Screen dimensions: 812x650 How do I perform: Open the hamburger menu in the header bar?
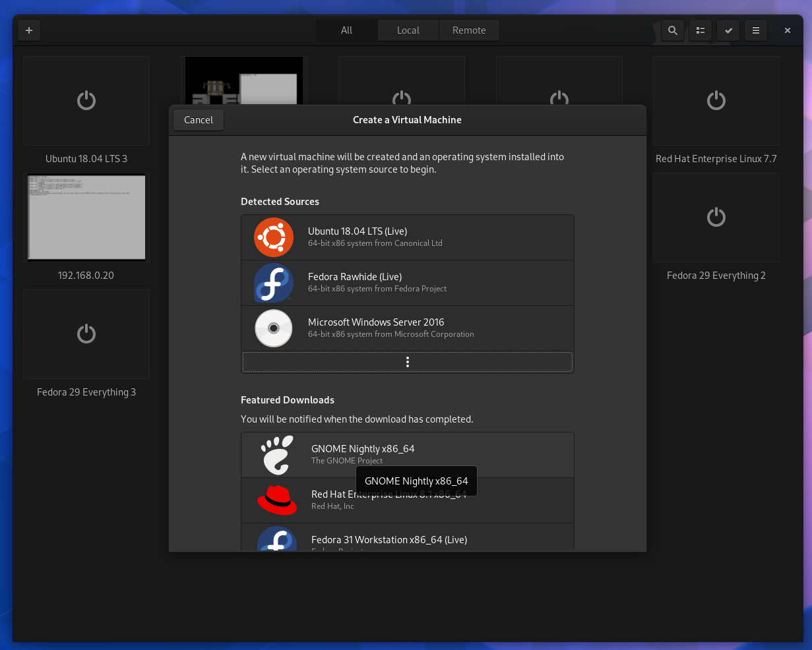(756, 30)
